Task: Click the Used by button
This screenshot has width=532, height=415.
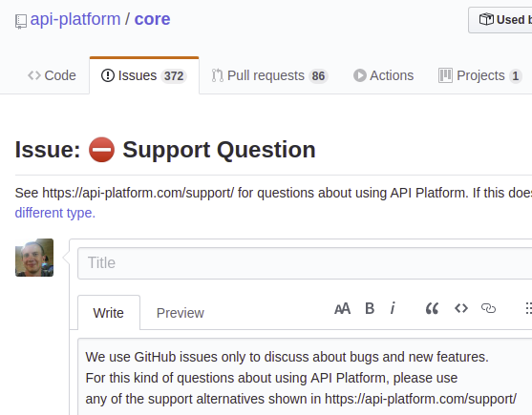Action: [x=500, y=20]
